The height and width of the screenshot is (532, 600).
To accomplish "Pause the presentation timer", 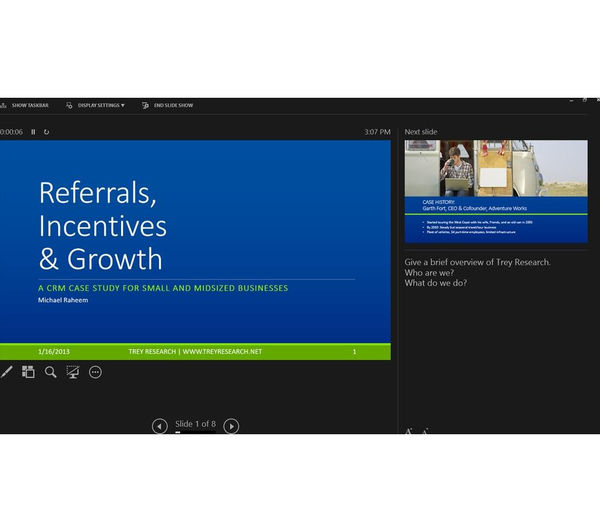I will point(33,132).
